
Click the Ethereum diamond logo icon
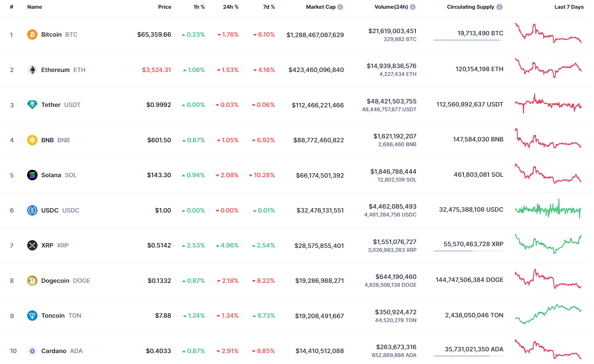32,70
